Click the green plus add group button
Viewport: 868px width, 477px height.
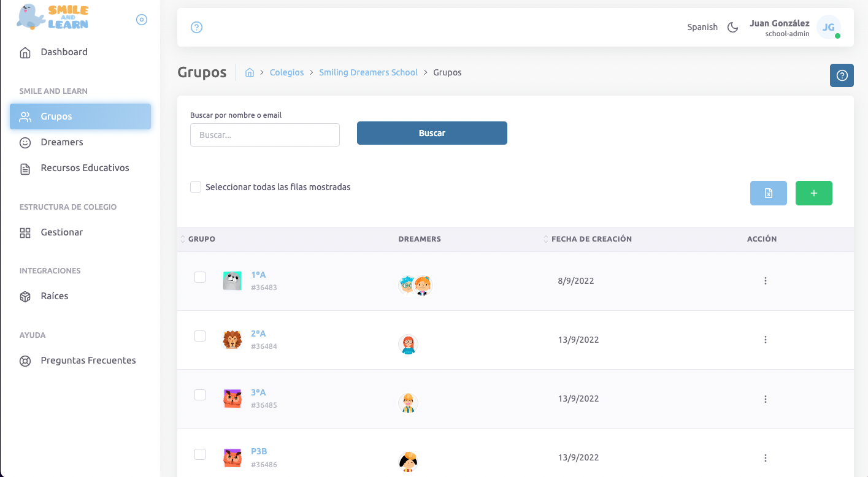tap(813, 193)
